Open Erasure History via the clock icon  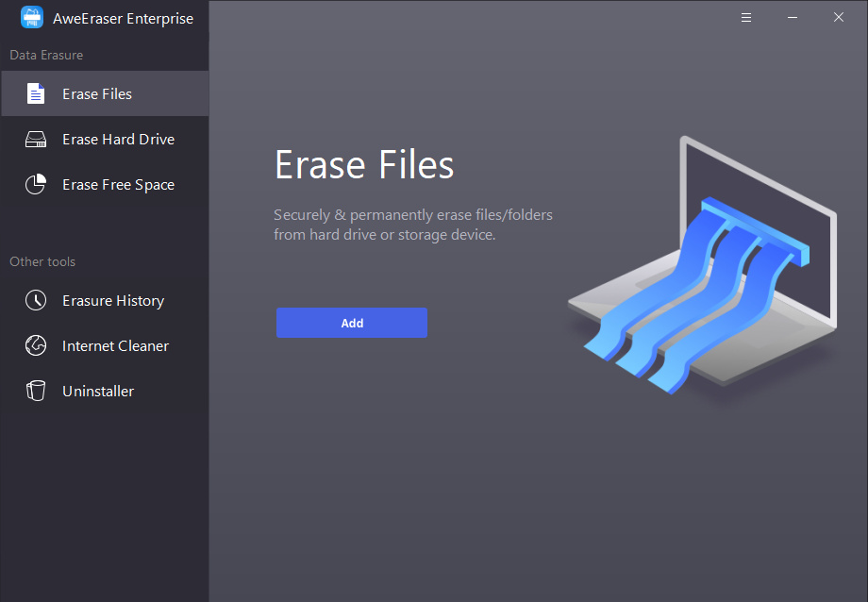[x=36, y=300]
